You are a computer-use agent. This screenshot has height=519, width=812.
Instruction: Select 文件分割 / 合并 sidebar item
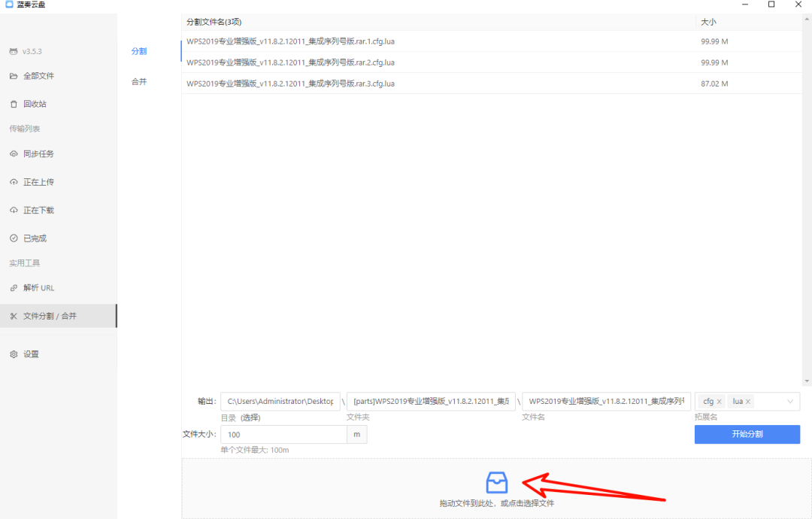[59, 316]
